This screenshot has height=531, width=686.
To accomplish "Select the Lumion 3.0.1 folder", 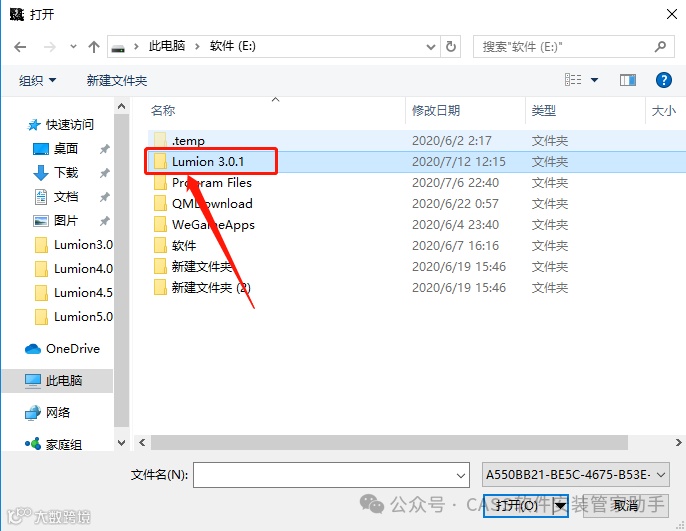I will (x=416, y=161).
